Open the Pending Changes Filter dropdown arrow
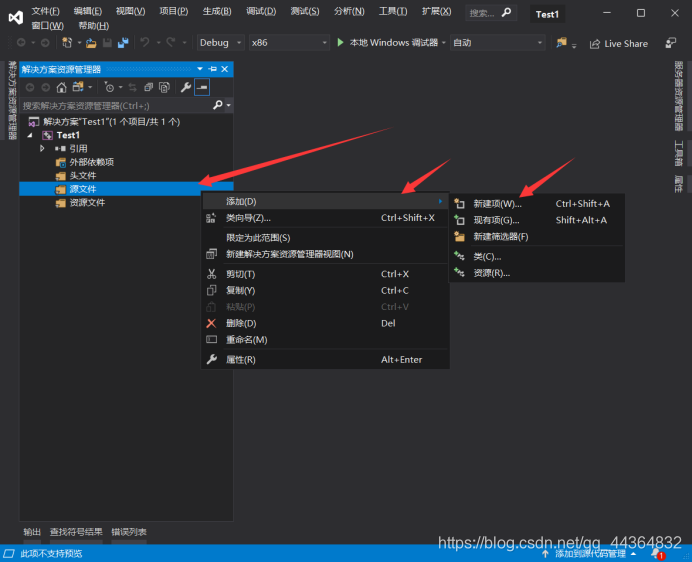 coord(120,87)
